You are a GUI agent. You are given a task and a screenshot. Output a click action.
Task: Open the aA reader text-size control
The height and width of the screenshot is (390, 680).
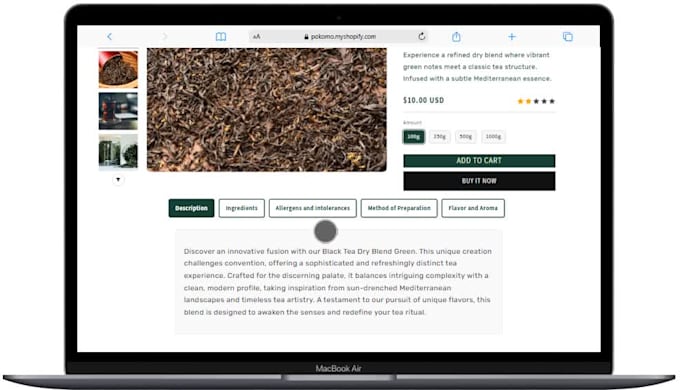tap(257, 37)
